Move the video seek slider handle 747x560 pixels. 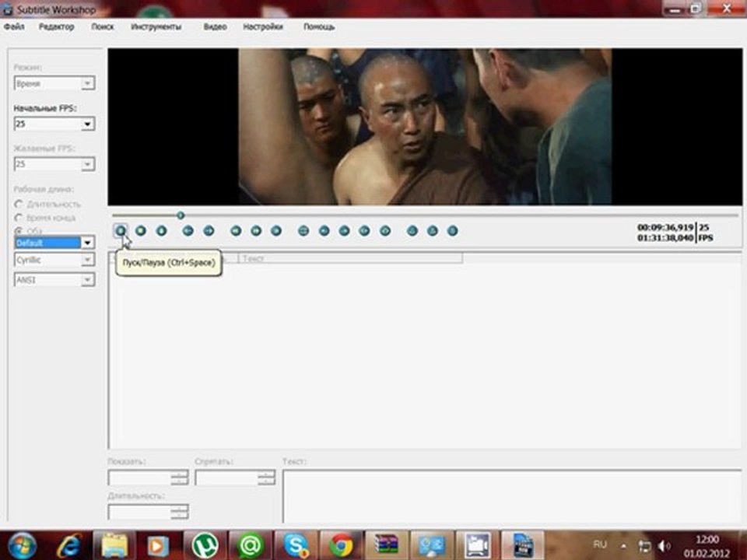(181, 215)
